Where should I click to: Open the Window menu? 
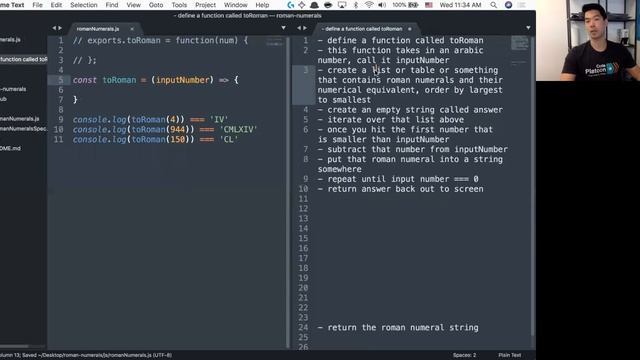point(236,5)
